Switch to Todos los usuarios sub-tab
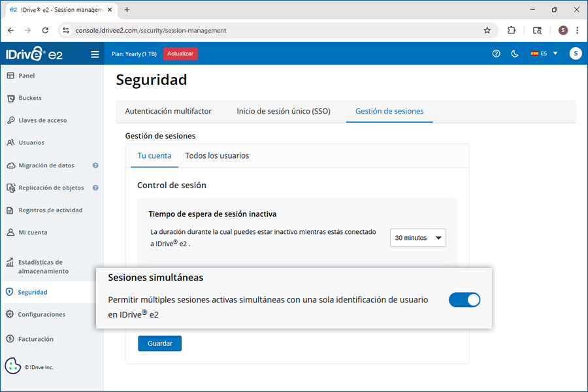588x392 pixels. tap(217, 155)
